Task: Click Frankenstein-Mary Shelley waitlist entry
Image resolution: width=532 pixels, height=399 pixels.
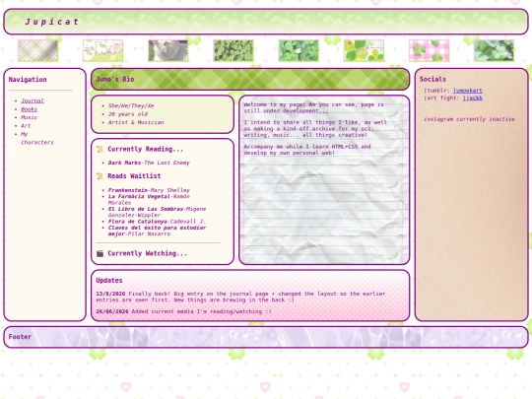Action: (x=149, y=190)
